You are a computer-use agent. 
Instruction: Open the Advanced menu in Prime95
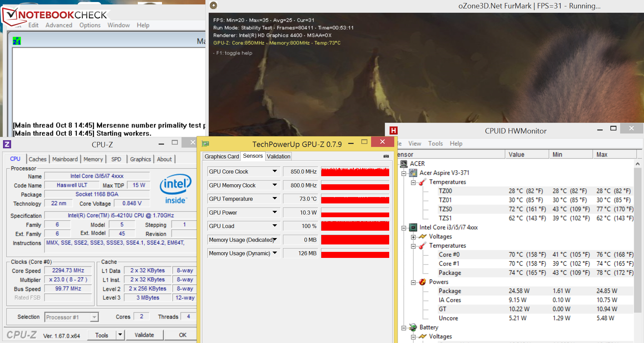(59, 25)
